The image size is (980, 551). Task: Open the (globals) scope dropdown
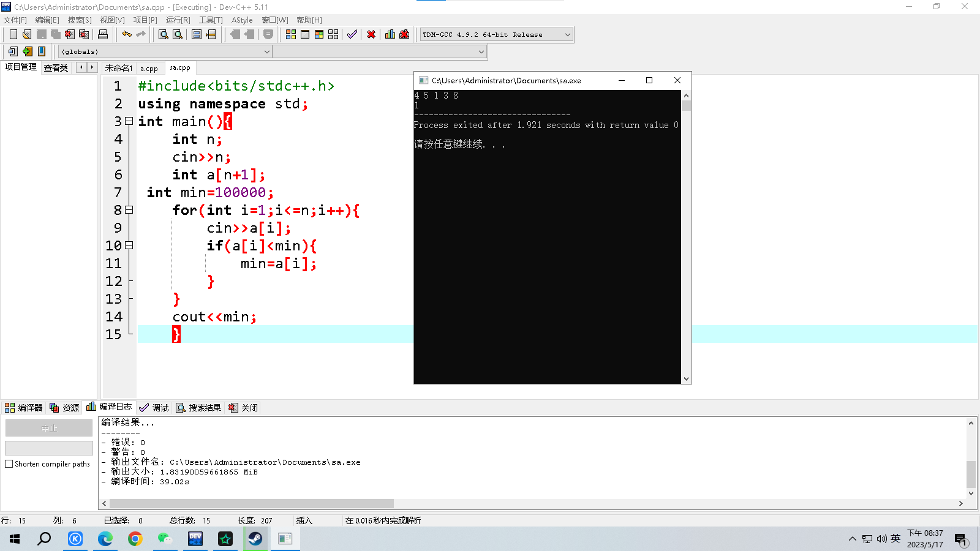pyautogui.click(x=165, y=51)
